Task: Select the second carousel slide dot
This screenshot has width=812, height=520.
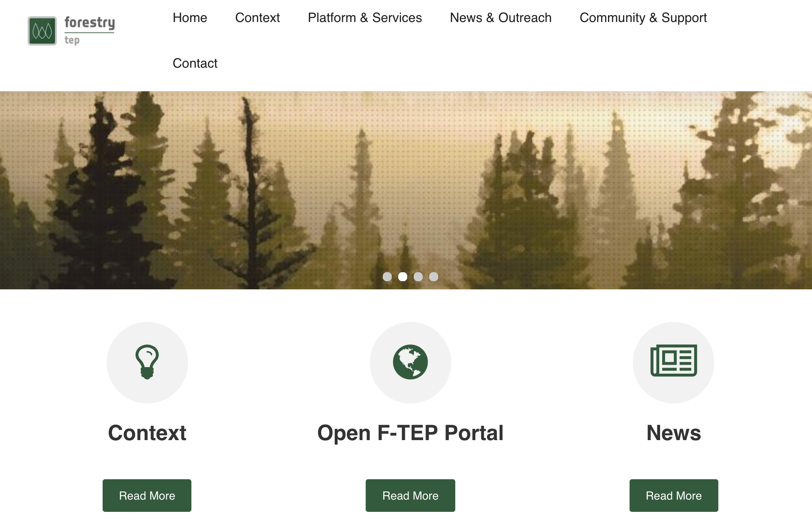Action: [403, 277]
